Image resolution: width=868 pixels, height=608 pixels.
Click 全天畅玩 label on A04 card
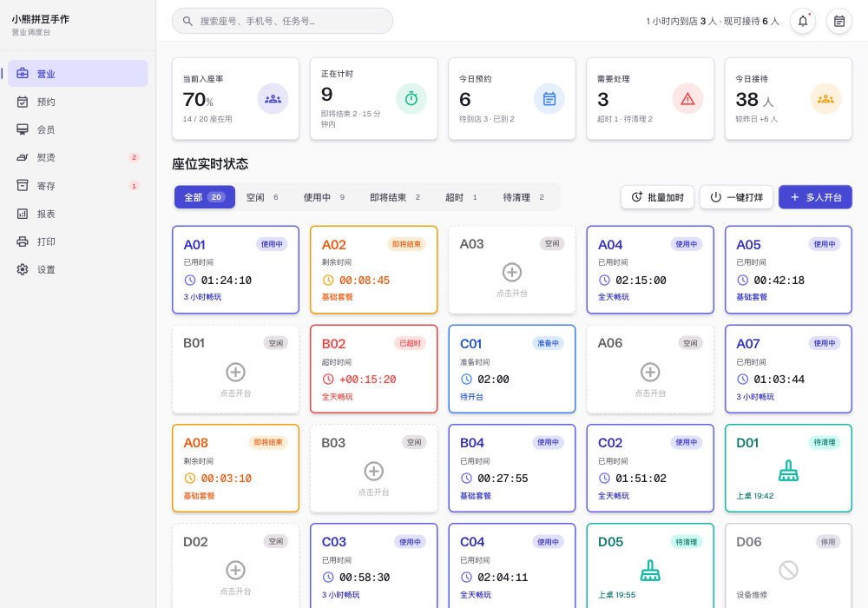coord(614,297)
